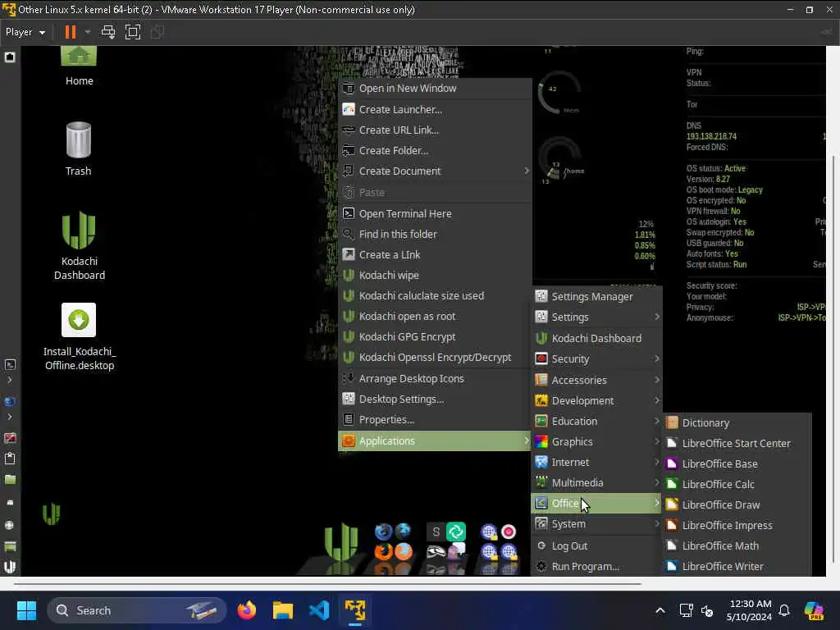Choose Log Out from Applications submenu
The width and height of the screenshot is (840, 630).
click(597, 546)
